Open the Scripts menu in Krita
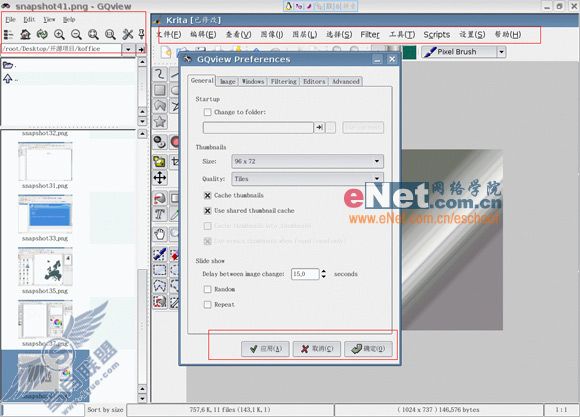Screen dimensions: 580x417 point(436,35)
